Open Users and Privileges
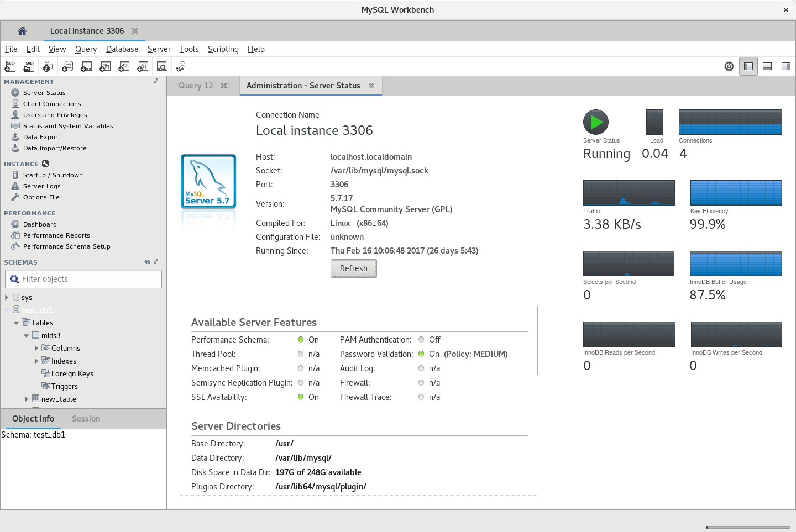796x532 pixels. (55, 115)
